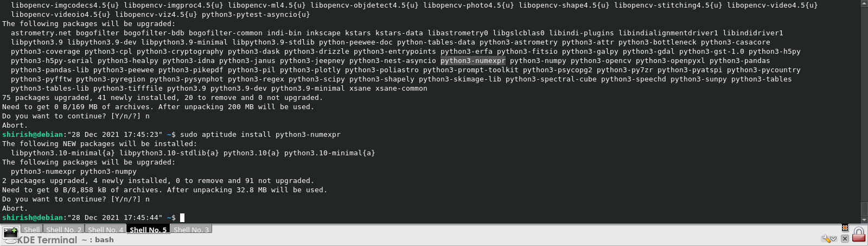The width and height of the screenshot is (868, 246).
Task: Switch to Shell No. 4 tab
Action: [105, 230]
